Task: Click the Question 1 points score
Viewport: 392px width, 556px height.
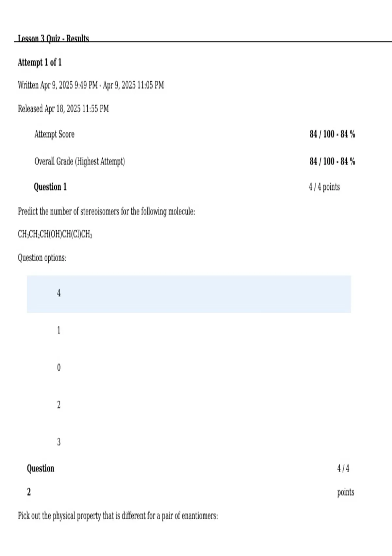Action: click(324, 187)
